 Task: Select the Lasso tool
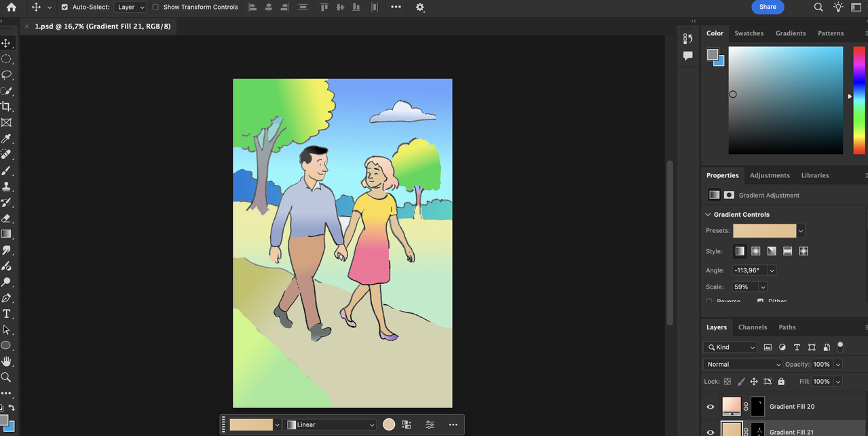(6, 75)
